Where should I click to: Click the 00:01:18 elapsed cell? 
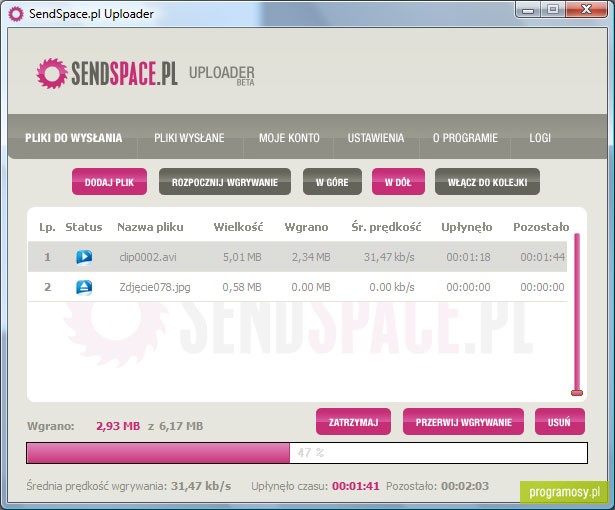[468, 257]
